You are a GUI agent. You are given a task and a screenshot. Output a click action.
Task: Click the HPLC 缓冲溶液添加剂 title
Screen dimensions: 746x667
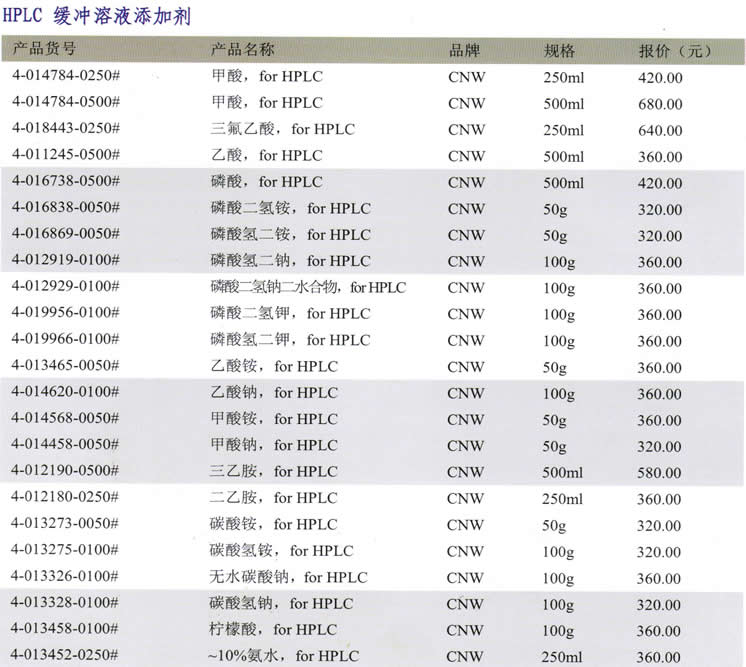pyautogui.click(x=97, y=17)
